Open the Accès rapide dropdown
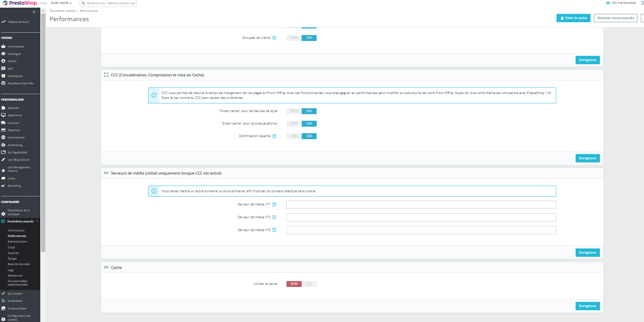Viewport: 644px width, 322px height. (61, 3)
